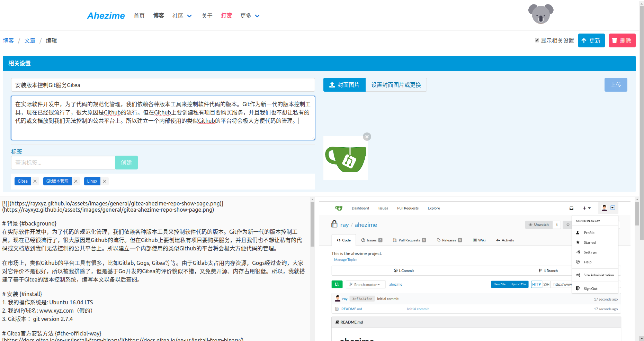Click the '# 安装 {#install}' editor line
The image size is (644, 341).
coord(22,294)
